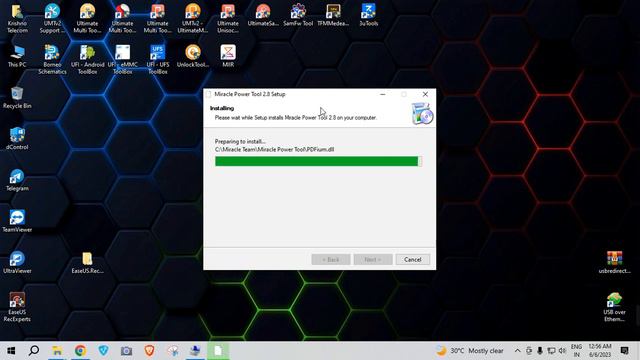Launch UFI - UFS ToolBox
The image size is (640, 360).
158,59
